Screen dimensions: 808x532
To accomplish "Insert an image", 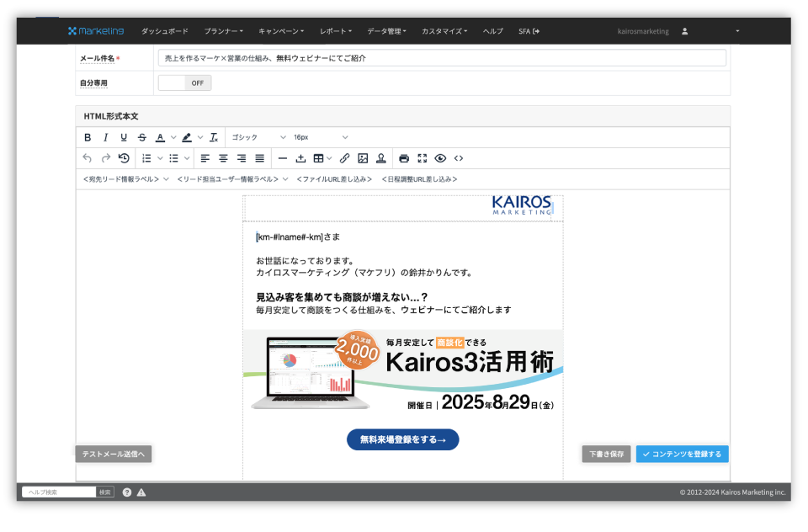I will pos(363,158).
